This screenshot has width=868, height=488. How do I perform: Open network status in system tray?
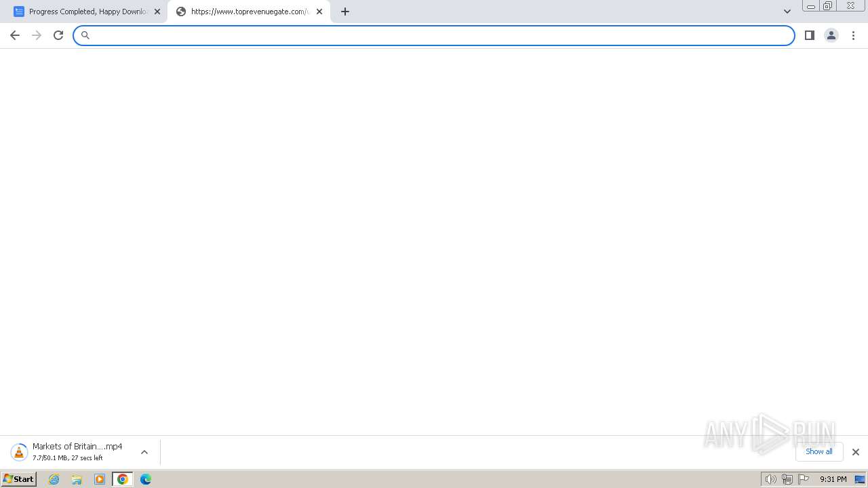787,479
